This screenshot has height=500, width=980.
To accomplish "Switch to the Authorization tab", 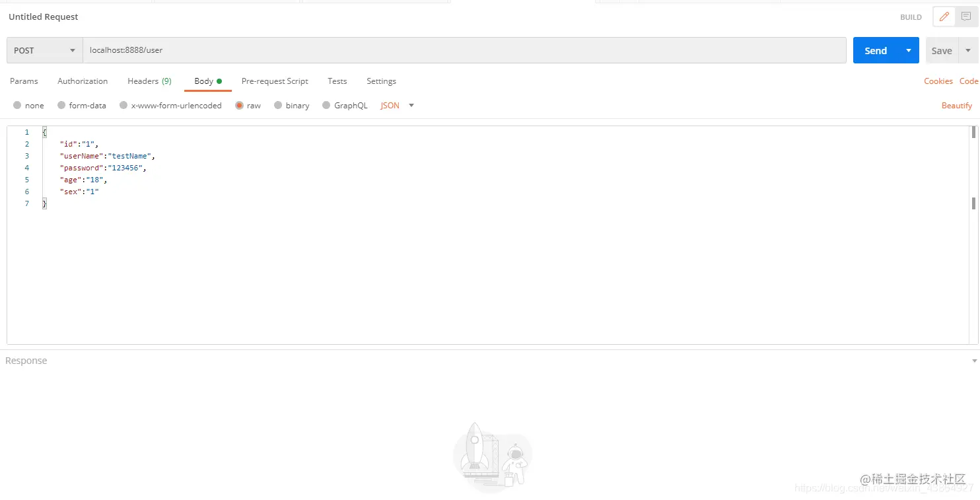I will pyautogui.click(x=83, y=81).
